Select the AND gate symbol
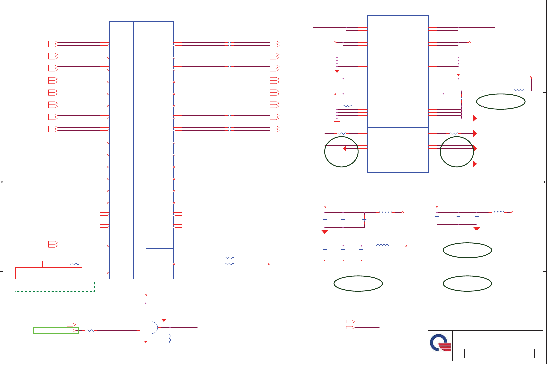 149,328
